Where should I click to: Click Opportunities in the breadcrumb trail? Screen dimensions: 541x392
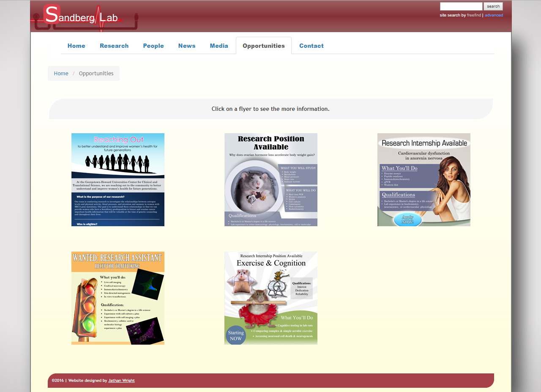click(96, 73)
